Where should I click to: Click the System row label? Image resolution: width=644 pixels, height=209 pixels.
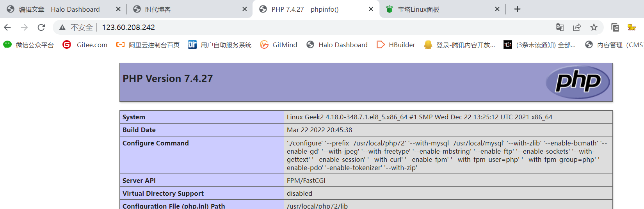pos(134,117)
